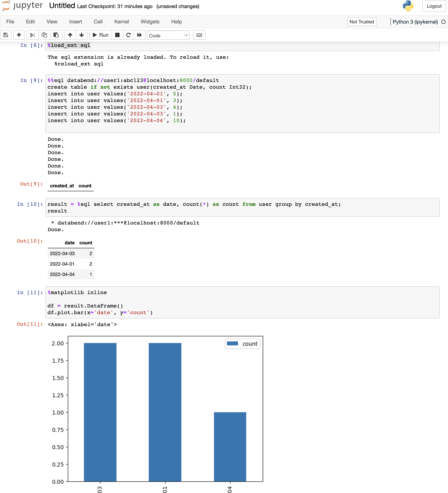Restart and run all fast-forward icon

[139, 35]
